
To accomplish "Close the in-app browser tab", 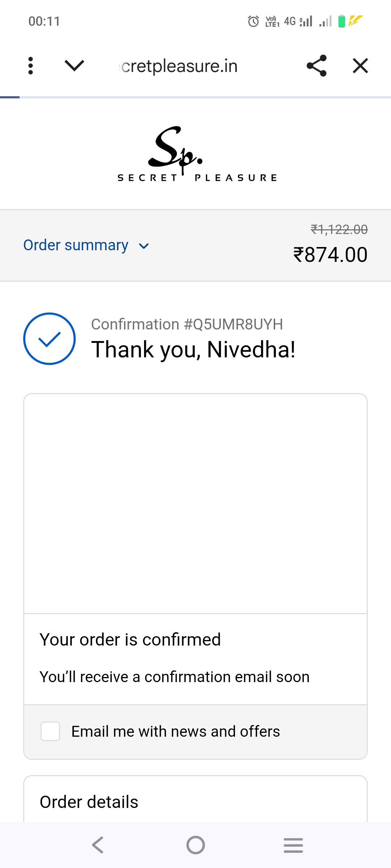I will pos(360,66).
